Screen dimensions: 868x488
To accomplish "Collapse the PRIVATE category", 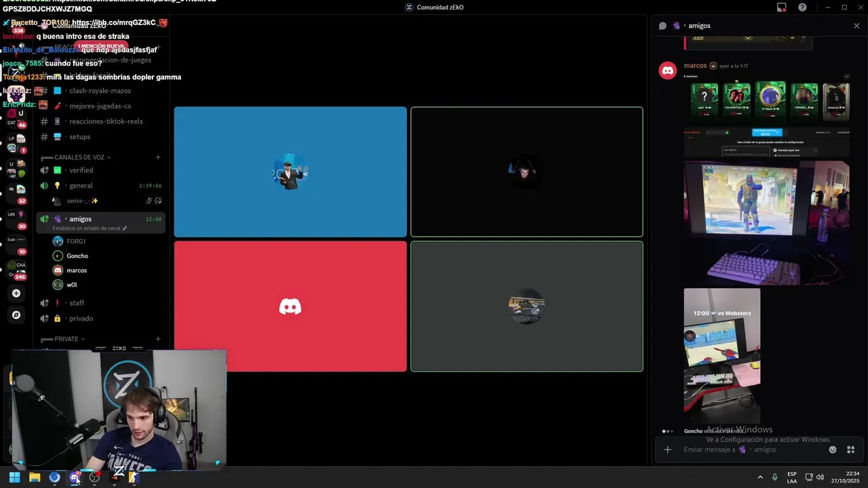I will (69, 339).
